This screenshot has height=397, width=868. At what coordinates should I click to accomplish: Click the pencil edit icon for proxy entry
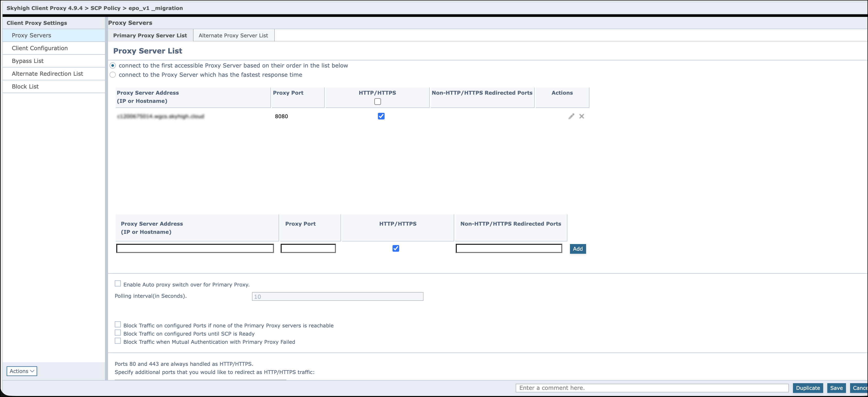(571, 116)
